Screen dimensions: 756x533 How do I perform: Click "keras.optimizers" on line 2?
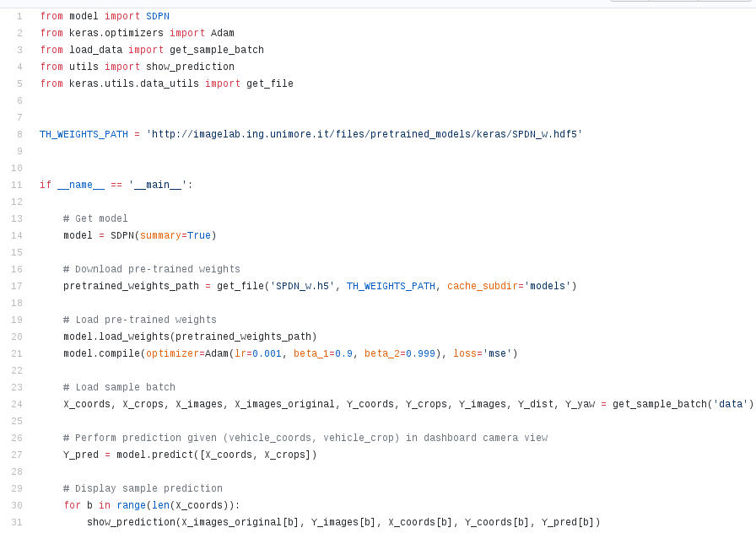pos(116,33)
